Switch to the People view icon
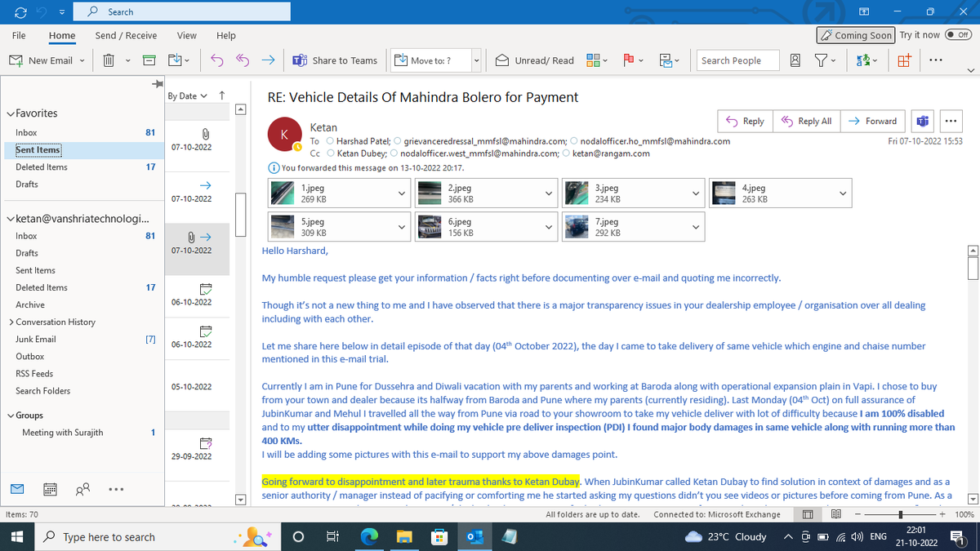980x551 pixels. coord(82,490)
